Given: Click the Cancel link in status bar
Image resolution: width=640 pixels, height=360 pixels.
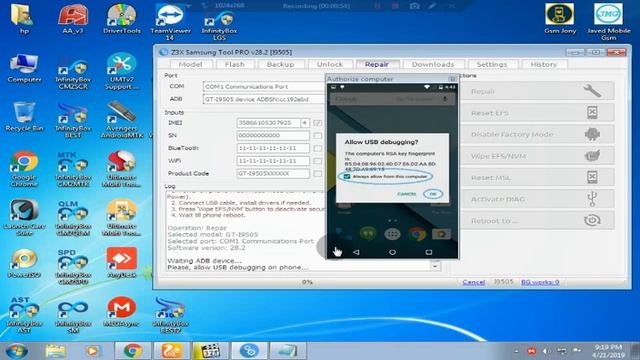Looking at the screenshot, I should point(473,282).
